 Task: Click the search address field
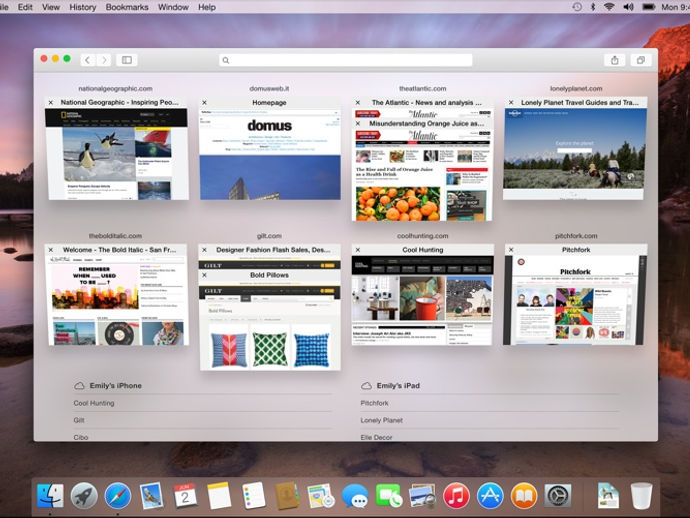(345, 60)
